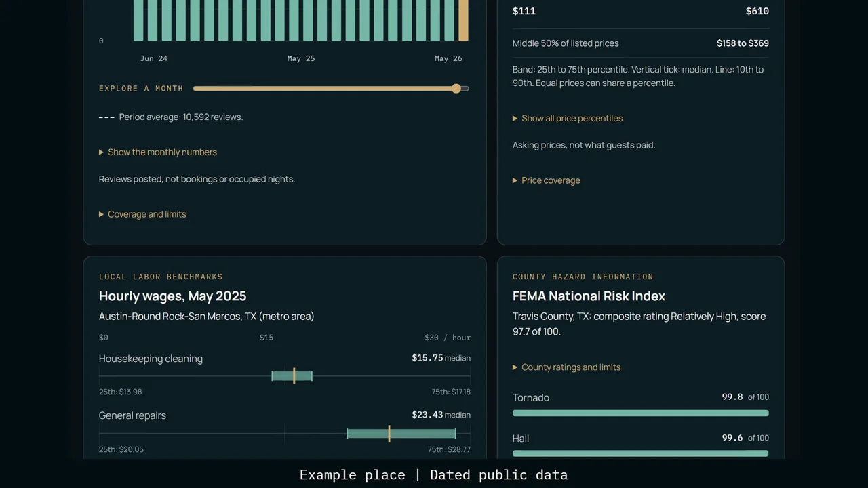Click the $15.75 median value
The image size is (868, 488).
[x=441, y=358]
